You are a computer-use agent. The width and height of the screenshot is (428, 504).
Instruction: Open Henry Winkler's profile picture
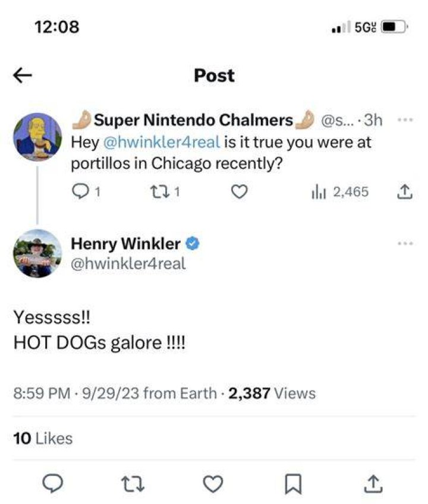(x=37, y=253)
